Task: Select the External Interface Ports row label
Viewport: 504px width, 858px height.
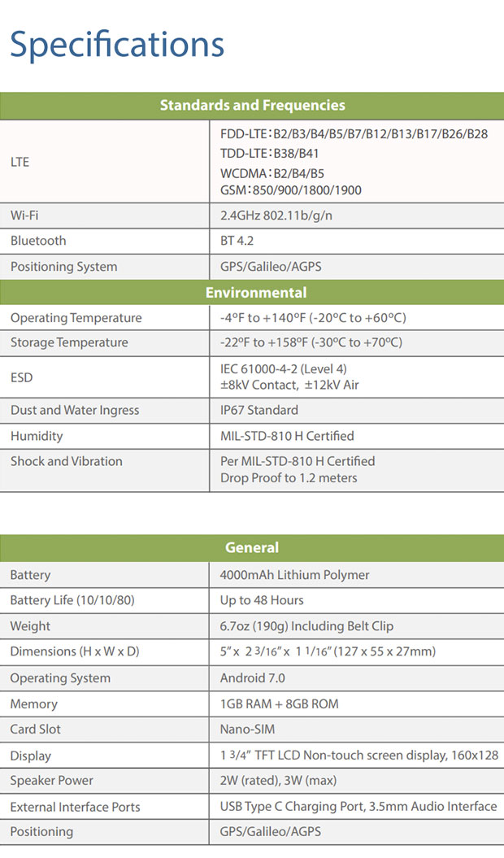Action: click(x=75, y=807)
